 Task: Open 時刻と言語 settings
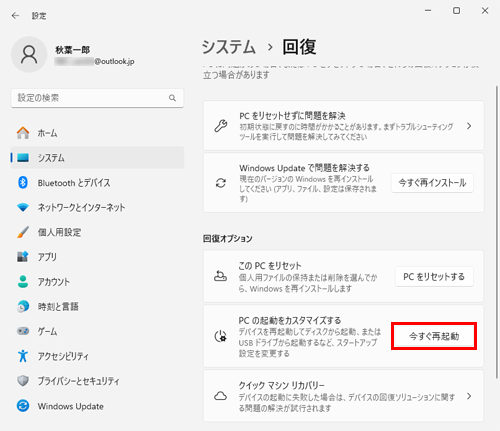click(x=97, y=306)
